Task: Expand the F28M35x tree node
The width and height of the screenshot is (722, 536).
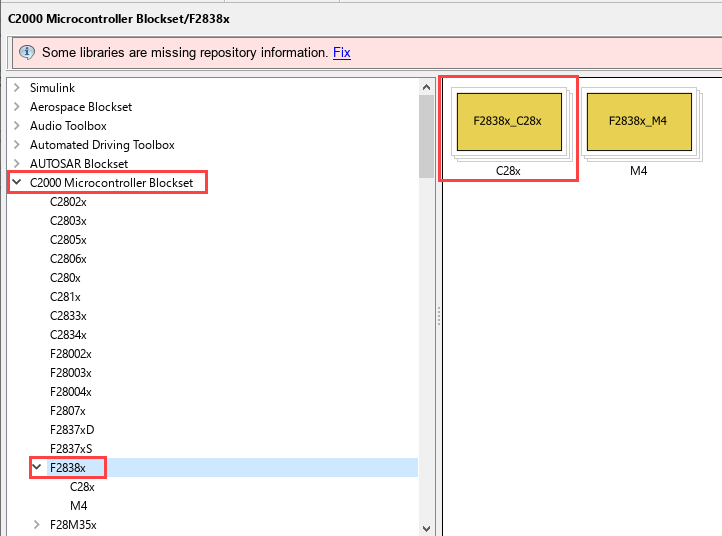Action: click(37, 524)
